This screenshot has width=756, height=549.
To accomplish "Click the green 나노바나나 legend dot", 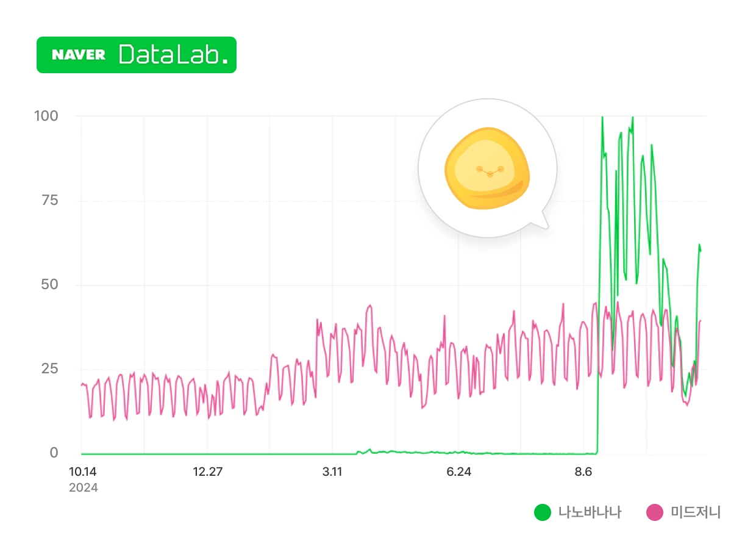I will (x=543, y=513).
